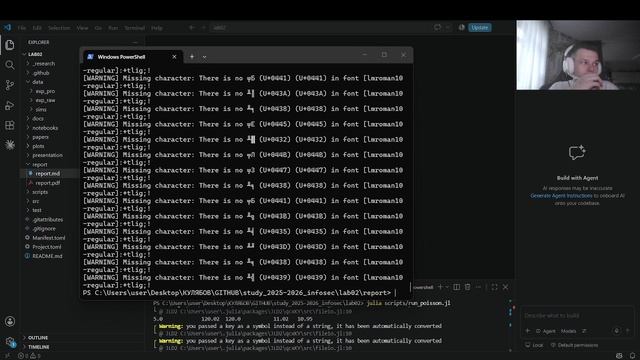640x360 pixels.
Task: Click the round button at the chat input's right
Action: click(x=617, y=331)
